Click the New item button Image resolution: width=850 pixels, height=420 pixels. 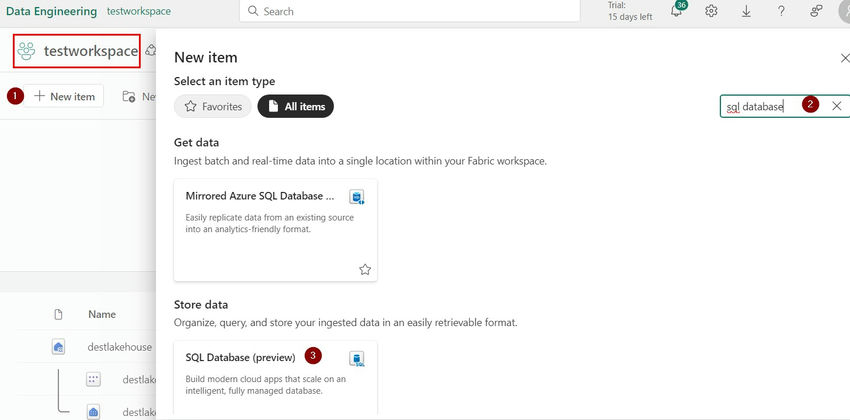[64, 96]
